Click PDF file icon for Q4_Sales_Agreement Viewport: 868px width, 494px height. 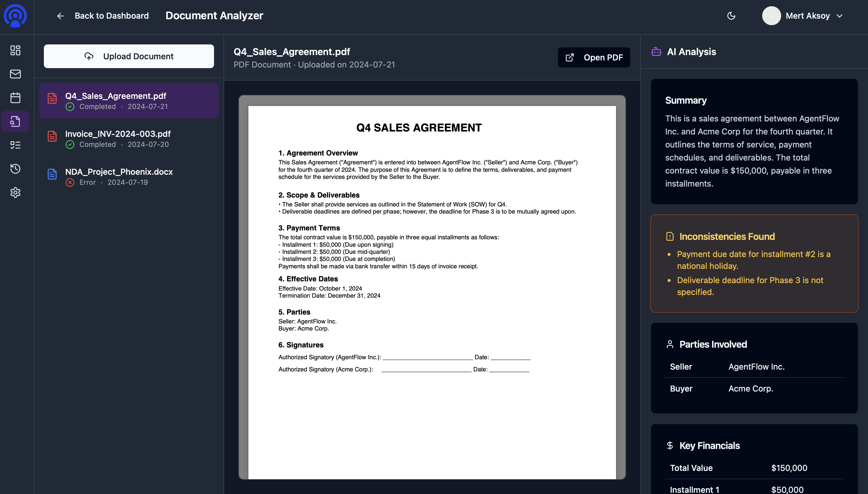click(52, 98)
